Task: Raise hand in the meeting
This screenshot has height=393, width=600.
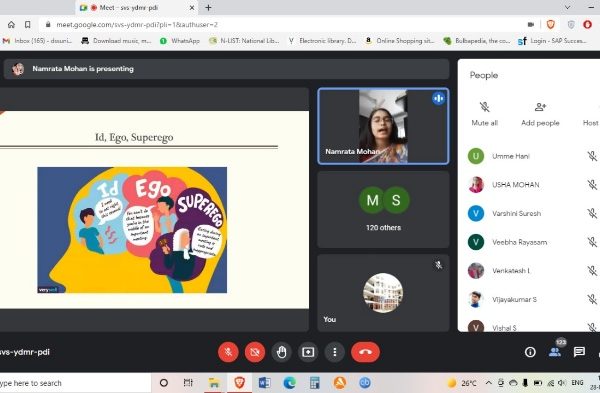Action: click(282, 352)
